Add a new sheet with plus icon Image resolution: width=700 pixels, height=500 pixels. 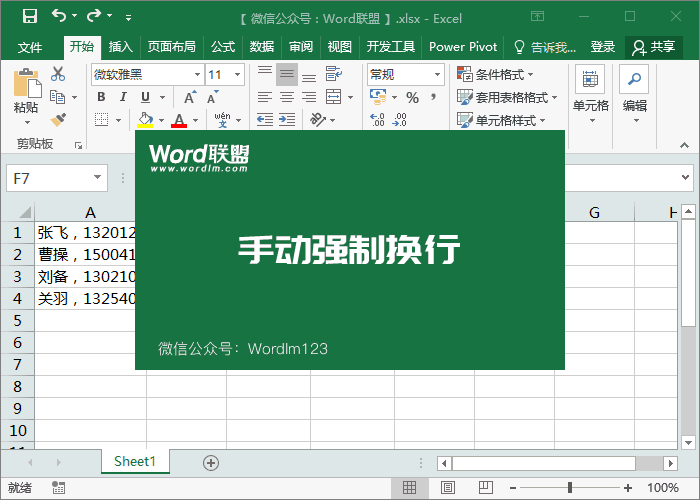pyautogui.click(x=210, y=462)
